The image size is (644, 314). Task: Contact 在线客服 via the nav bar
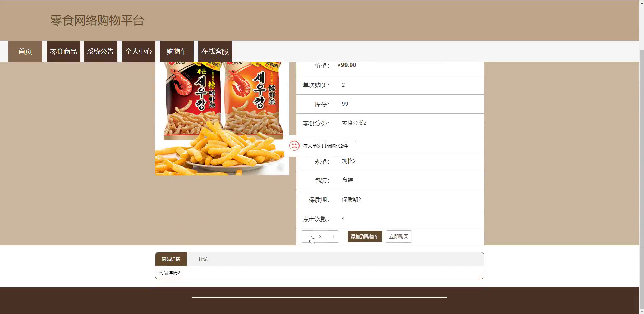click(215, 51)
